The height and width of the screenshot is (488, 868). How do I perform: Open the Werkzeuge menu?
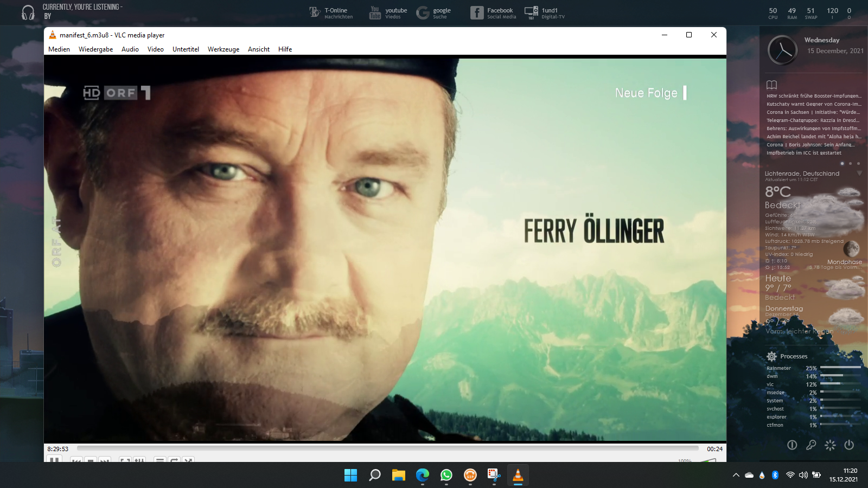click(x=224, y=49)
